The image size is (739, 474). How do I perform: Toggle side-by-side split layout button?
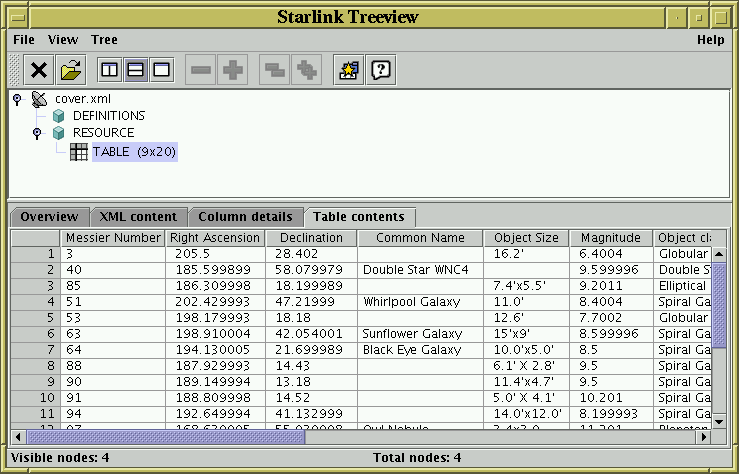point(109,70)
